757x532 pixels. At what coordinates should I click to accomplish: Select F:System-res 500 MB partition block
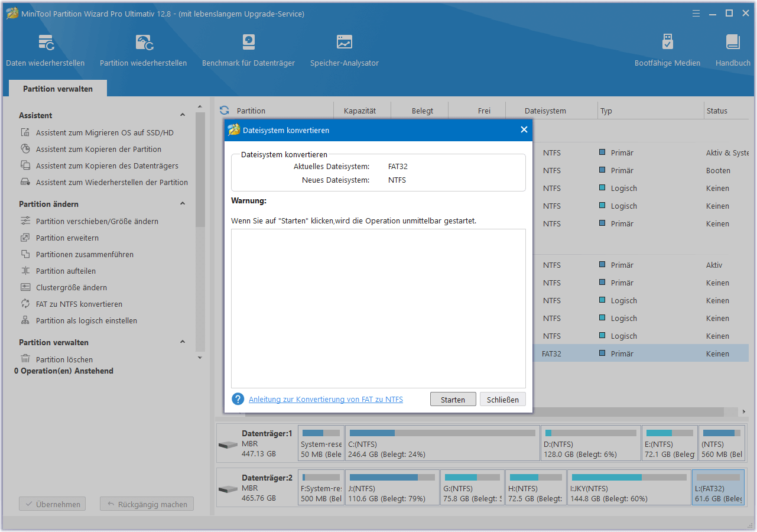321,488
